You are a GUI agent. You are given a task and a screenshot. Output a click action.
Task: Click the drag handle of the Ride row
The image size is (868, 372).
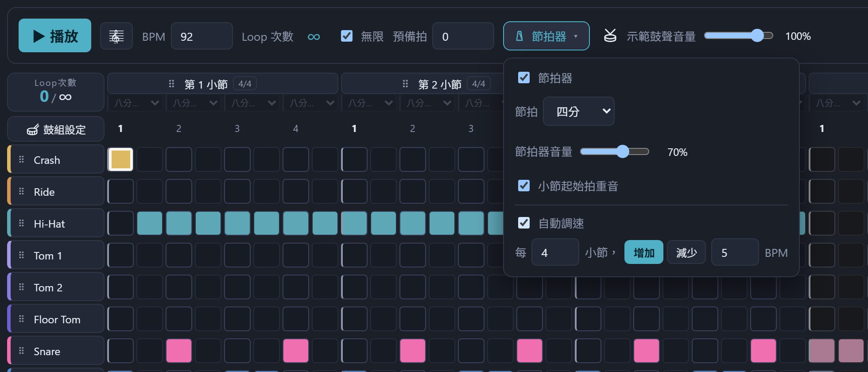click(21, 191)
